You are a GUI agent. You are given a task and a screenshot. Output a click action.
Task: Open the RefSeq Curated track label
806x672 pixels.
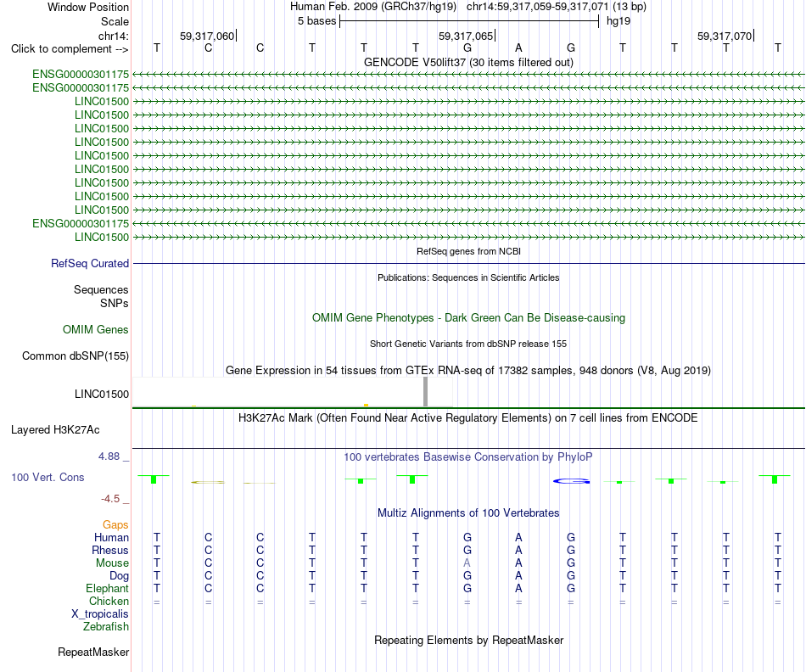click(89, 263)
